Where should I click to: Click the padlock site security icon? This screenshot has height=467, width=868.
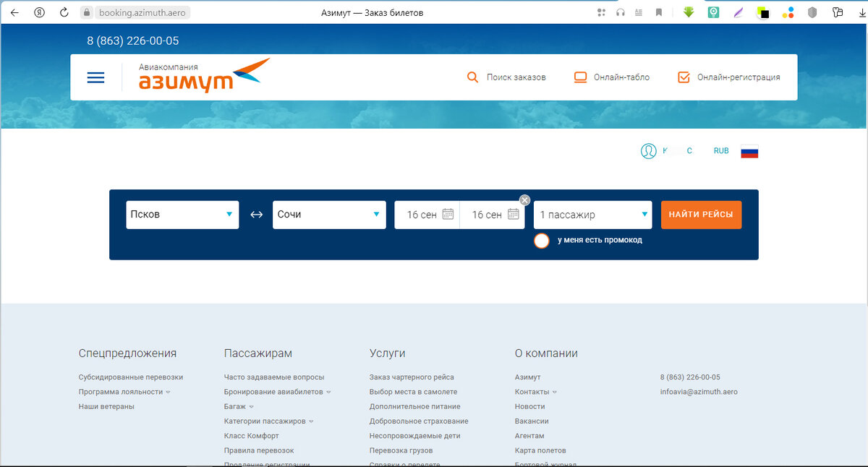click(87, 12)
